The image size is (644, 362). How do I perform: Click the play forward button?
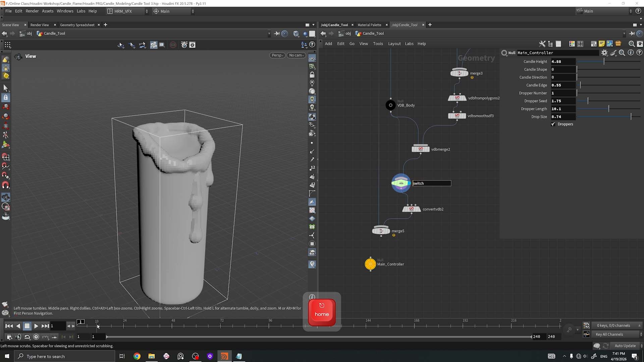pos(36,326)
